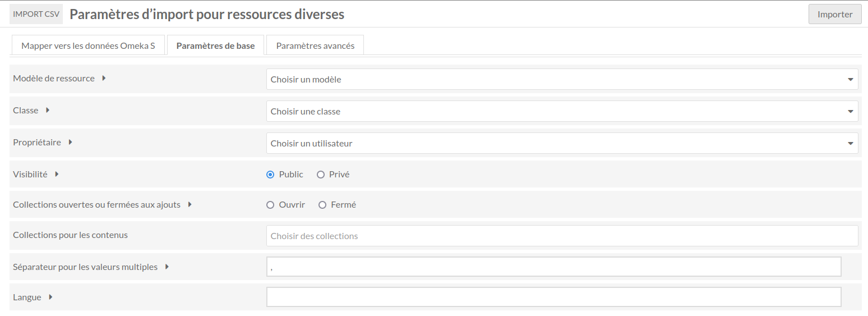Expand info arrow for Collections ouvertes ou fermées
Viewport: 868px width, 316px height.
point(190,205)
